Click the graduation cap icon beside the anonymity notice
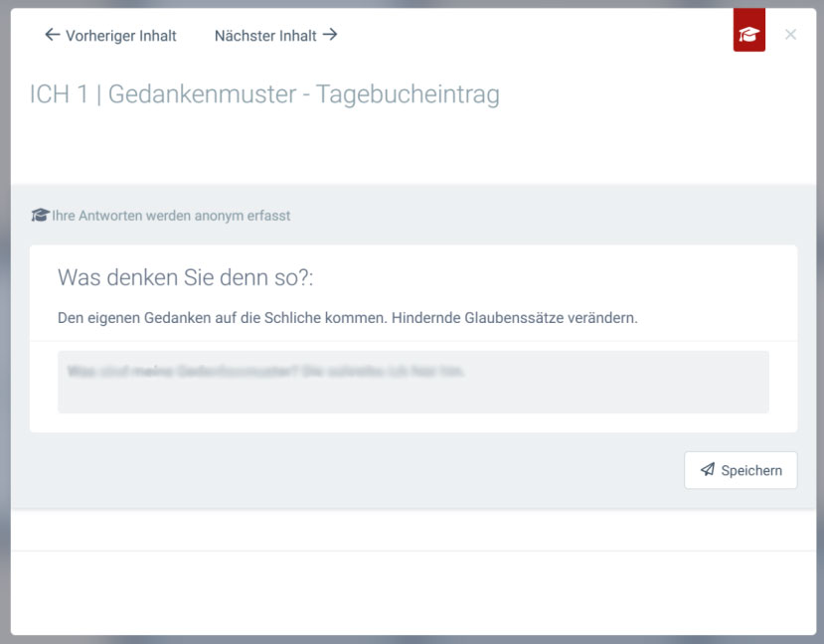 pyautogui.click(x=40, y=215)
